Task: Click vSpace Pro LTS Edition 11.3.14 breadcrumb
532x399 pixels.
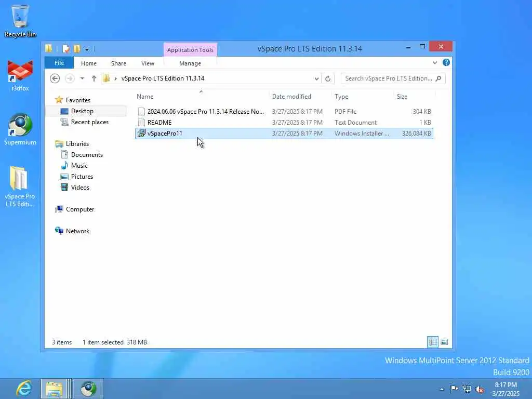Action: coord(163,78)
